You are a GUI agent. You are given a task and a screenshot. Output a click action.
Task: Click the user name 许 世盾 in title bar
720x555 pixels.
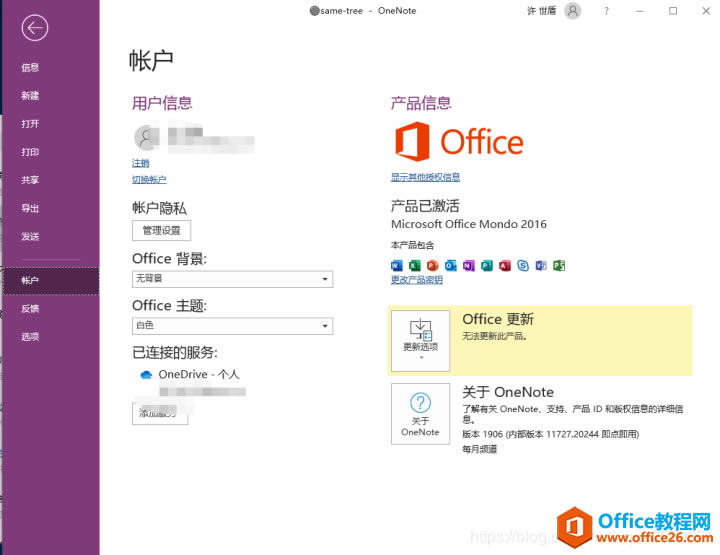[541, 11]
